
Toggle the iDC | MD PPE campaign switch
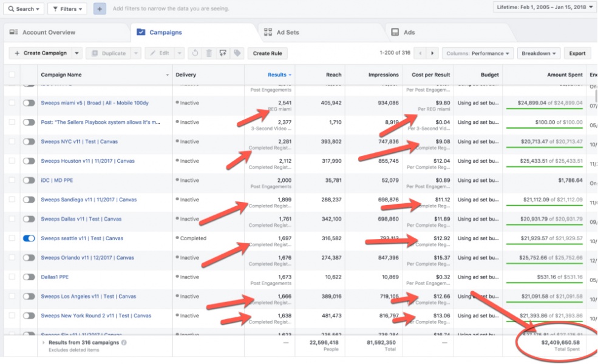(x=29, y=180)
